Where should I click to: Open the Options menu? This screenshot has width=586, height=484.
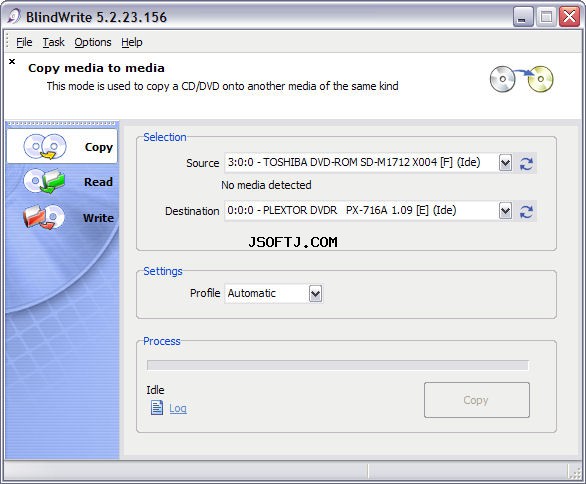tap(93, 42)
